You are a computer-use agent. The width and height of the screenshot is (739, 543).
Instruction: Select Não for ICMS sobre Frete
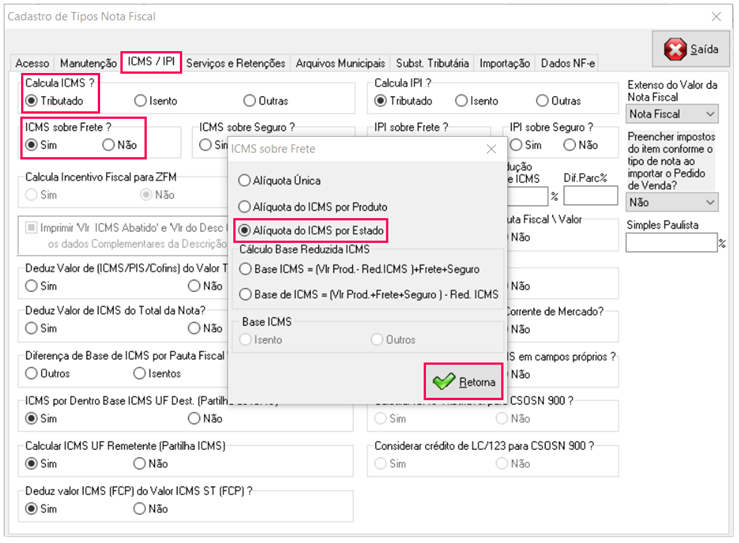tap(109, 145)
